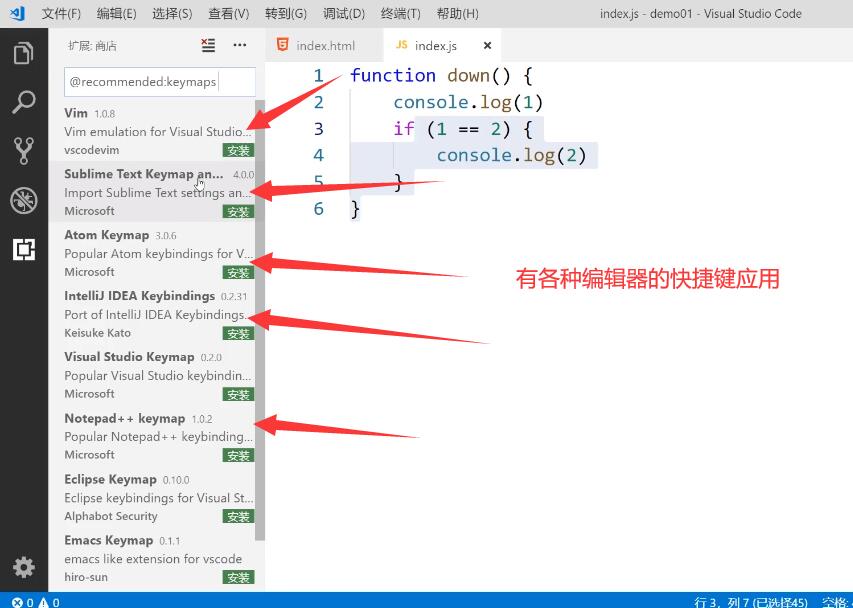
Task: Install the Notepad++ keymap extension
Action: (238, 455)
